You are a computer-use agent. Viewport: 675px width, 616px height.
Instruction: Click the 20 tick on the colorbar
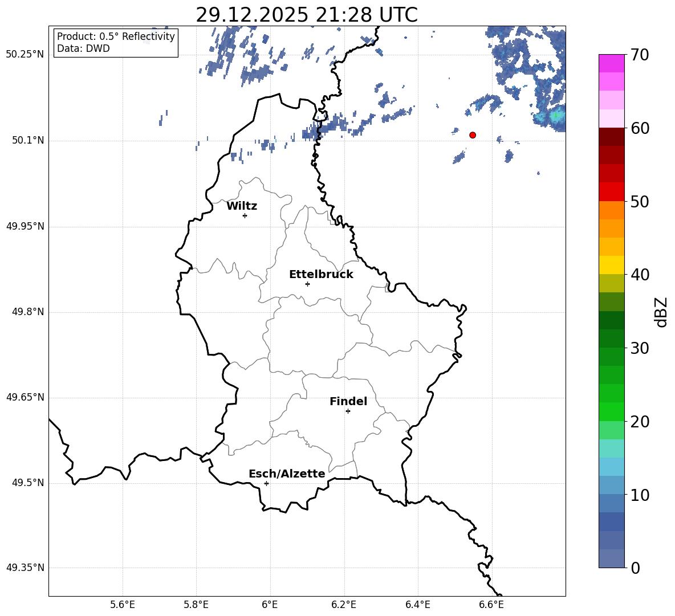tap(640, 422)
